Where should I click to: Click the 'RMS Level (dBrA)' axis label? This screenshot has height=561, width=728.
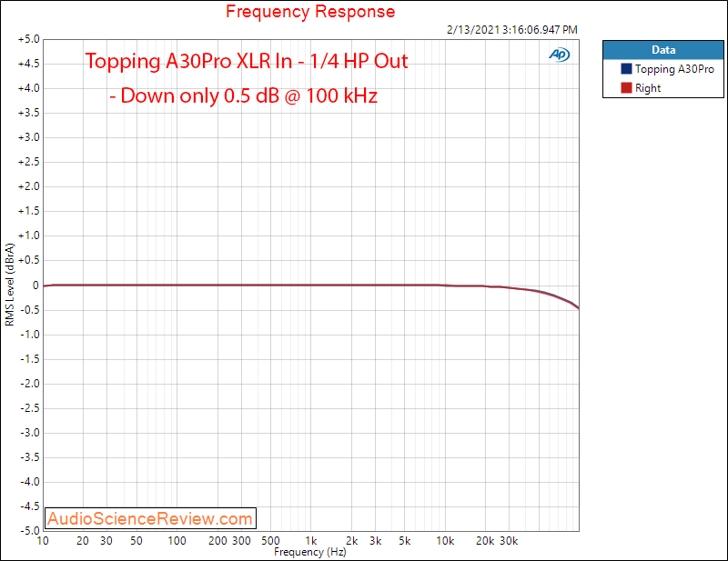10,285
